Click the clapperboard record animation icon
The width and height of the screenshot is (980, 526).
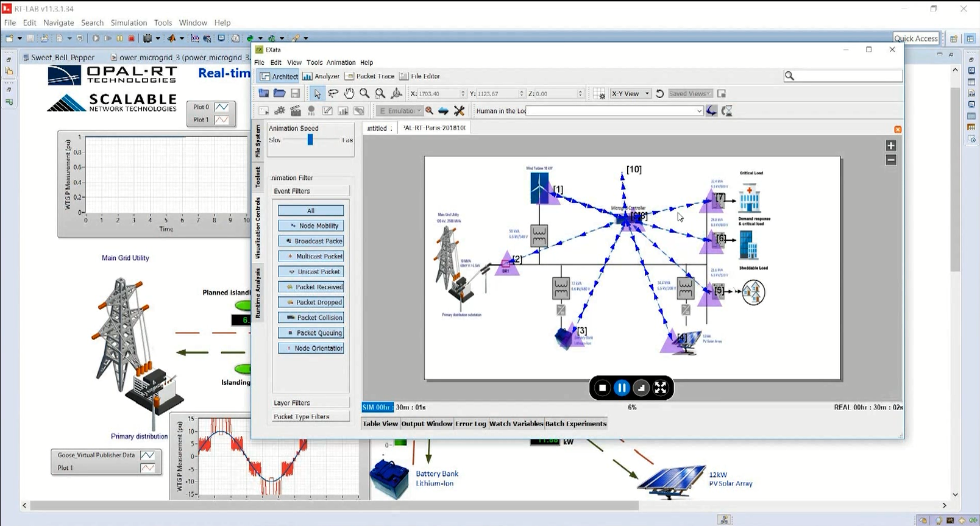[x=296, y=111]
